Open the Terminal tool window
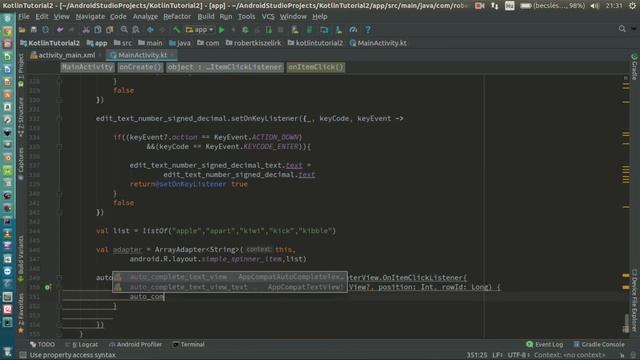This screenshot has height=360, width=640. tap(189, 344)
